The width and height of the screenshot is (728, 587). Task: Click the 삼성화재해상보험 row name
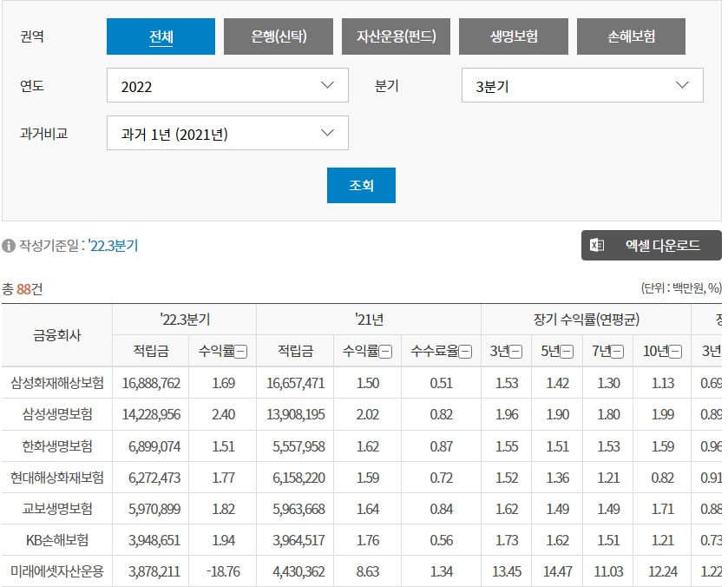point(57,383)
